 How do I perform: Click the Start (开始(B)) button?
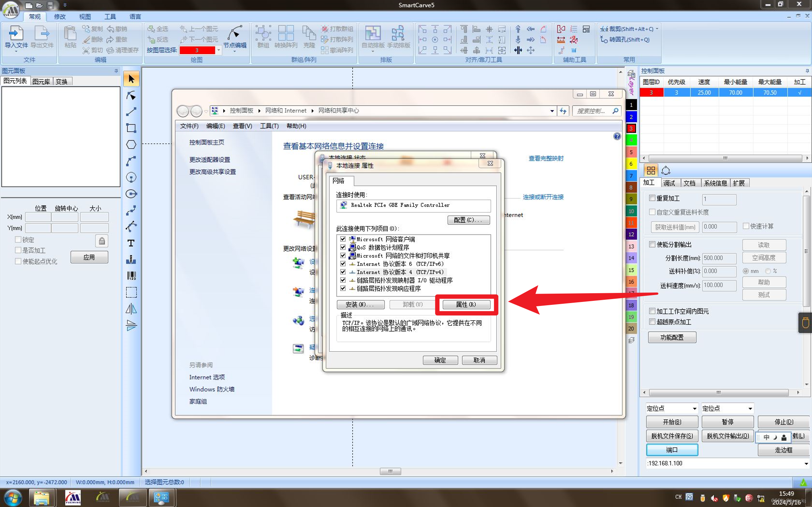672,422
